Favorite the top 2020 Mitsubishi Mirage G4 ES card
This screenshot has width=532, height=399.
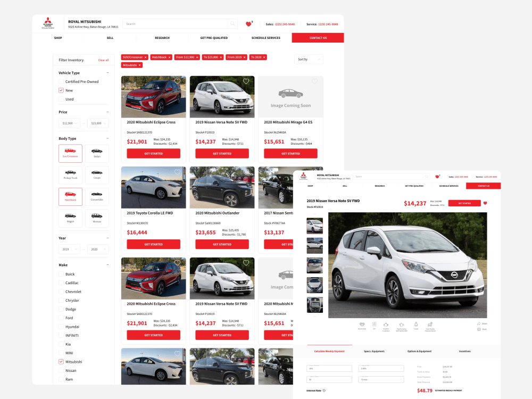pyautogui.click(x=314, y=81)
